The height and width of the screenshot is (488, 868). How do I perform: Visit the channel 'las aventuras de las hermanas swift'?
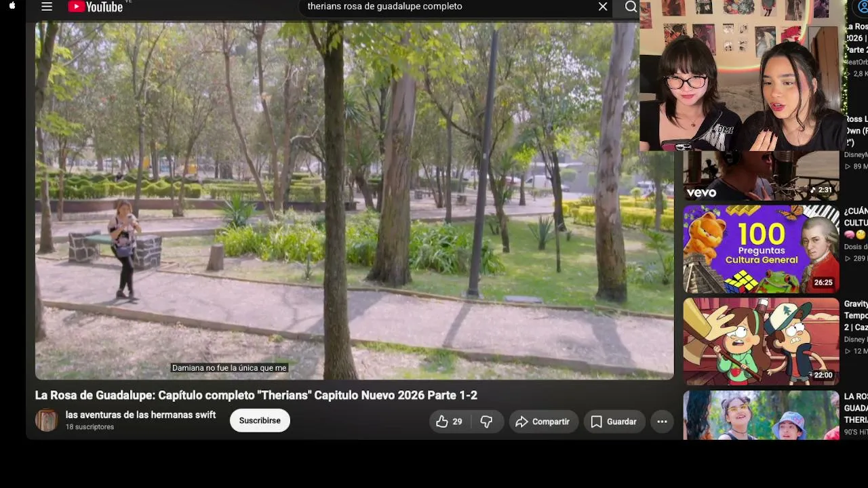click(140, 415)
